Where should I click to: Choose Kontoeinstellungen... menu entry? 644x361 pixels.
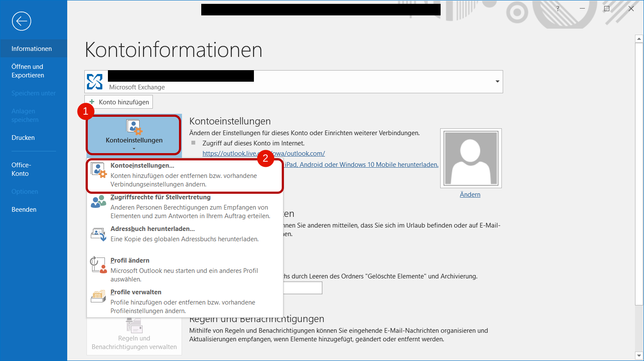pos(185,176)
